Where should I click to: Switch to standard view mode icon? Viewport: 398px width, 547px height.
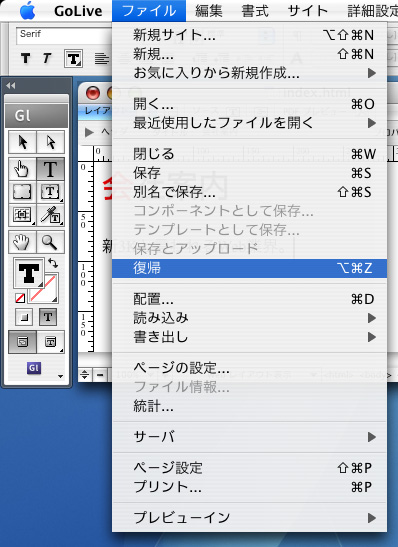coord(22,342)
